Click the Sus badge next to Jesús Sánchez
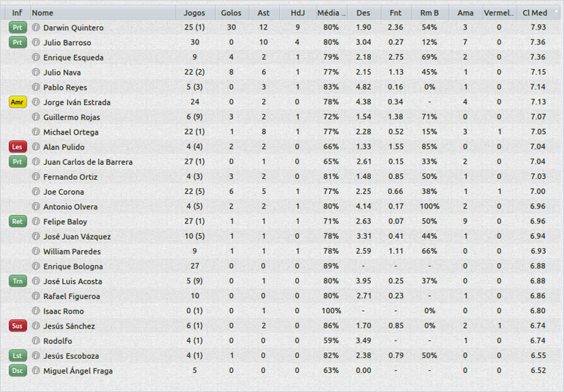 pyautogui.click(x=17, y=326)
